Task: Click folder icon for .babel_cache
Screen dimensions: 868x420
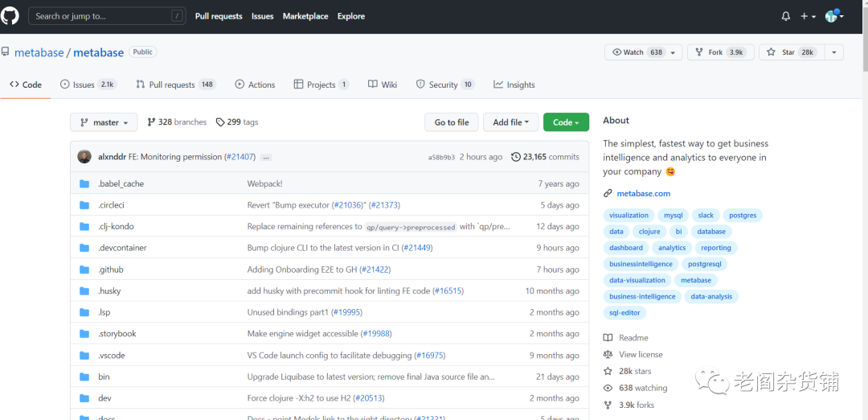Action: [84, 183]
